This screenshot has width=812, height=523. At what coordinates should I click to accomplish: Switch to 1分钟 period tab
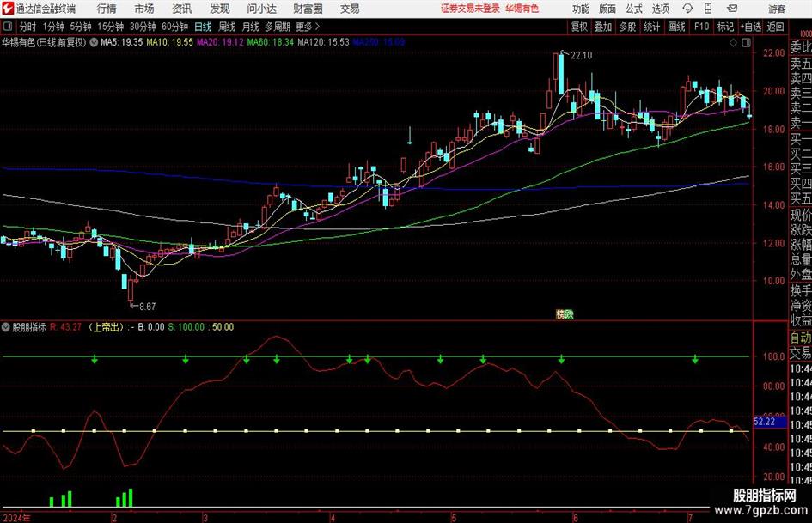click(x=53, y=27)
